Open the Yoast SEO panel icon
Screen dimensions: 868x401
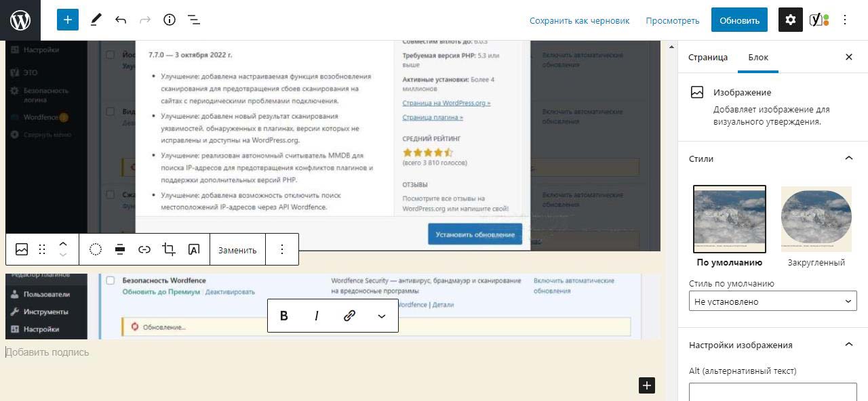tap(819, 20)
